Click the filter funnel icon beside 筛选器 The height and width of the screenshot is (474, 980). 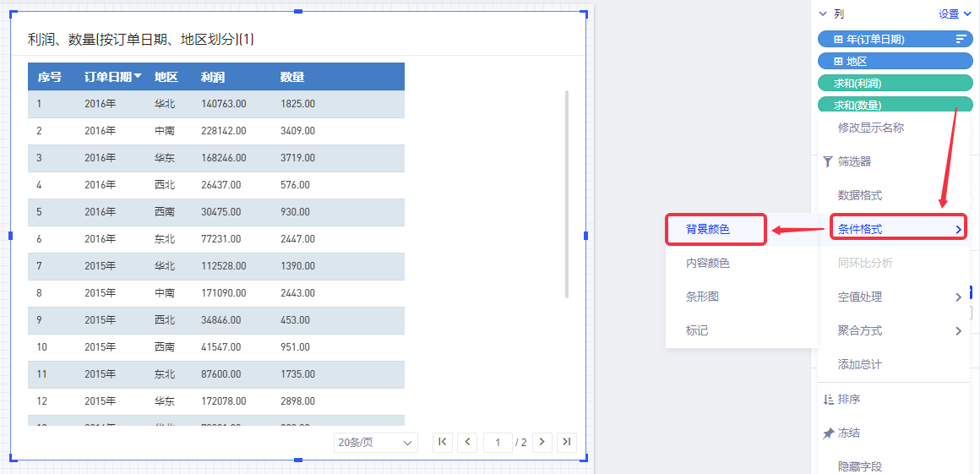[x=828, y=161]
